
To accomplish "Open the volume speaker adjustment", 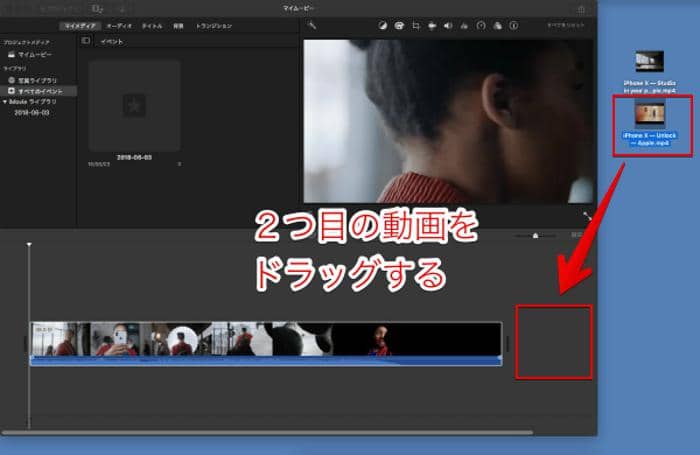I will [448, 26].
